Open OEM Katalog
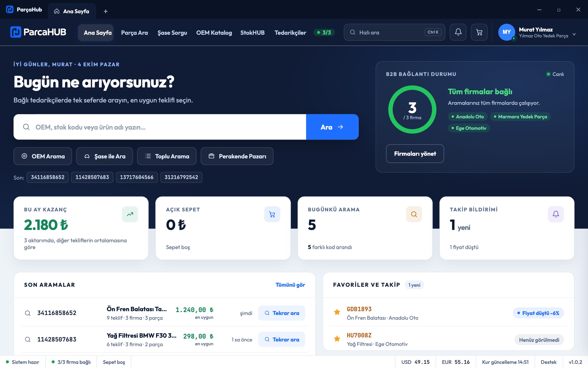588x368 pixels. click(x=214, y=33)
